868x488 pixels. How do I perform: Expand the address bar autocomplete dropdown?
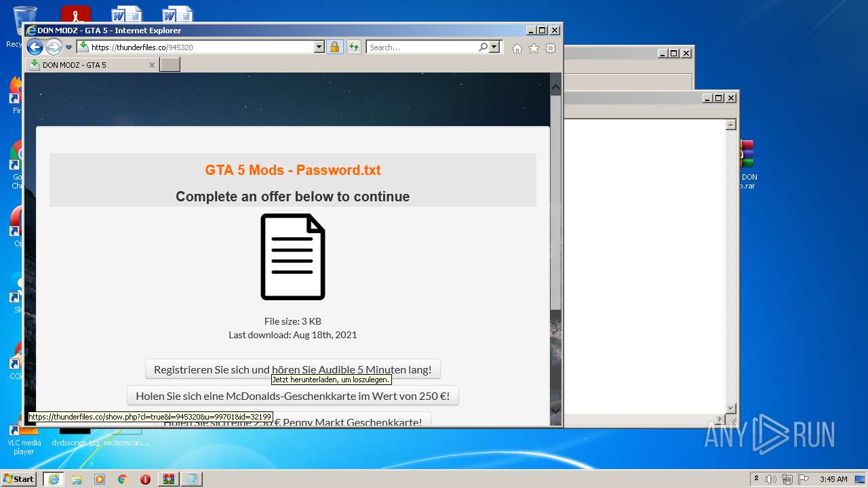pyautogui.click(x=319, y=47)
